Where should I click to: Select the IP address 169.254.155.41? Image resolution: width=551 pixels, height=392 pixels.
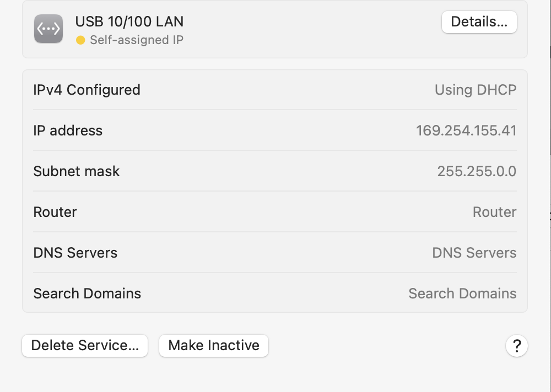(x=467, y=130)
